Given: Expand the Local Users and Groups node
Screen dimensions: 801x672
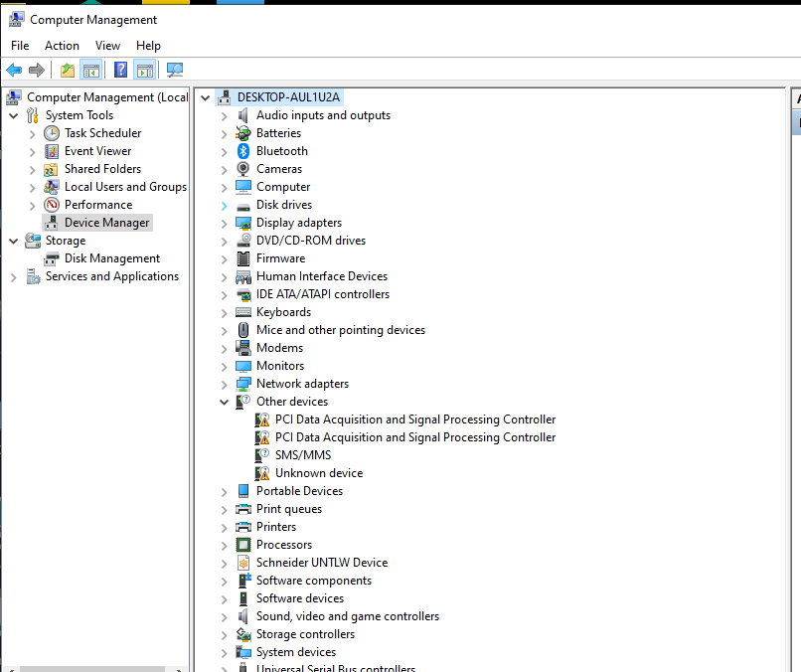Looking at the screenshot, I should click(x=32, y=188).
